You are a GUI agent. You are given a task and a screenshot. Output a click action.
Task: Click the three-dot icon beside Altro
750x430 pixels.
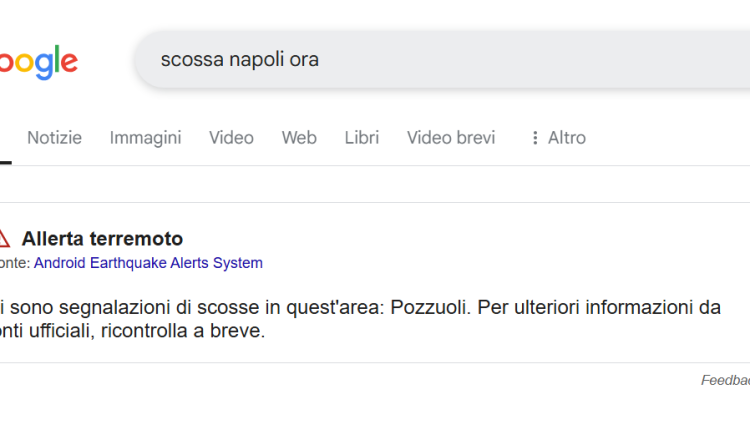click(x=535, y=138)
